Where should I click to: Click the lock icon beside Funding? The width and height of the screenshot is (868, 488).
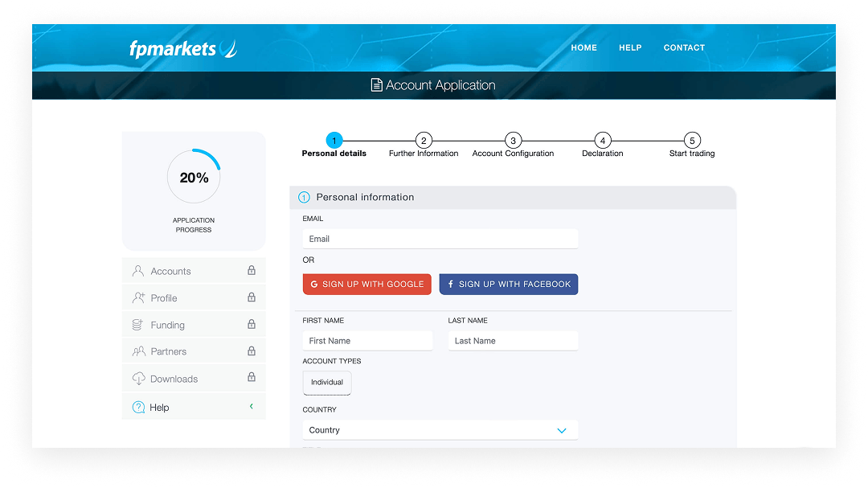252,325
